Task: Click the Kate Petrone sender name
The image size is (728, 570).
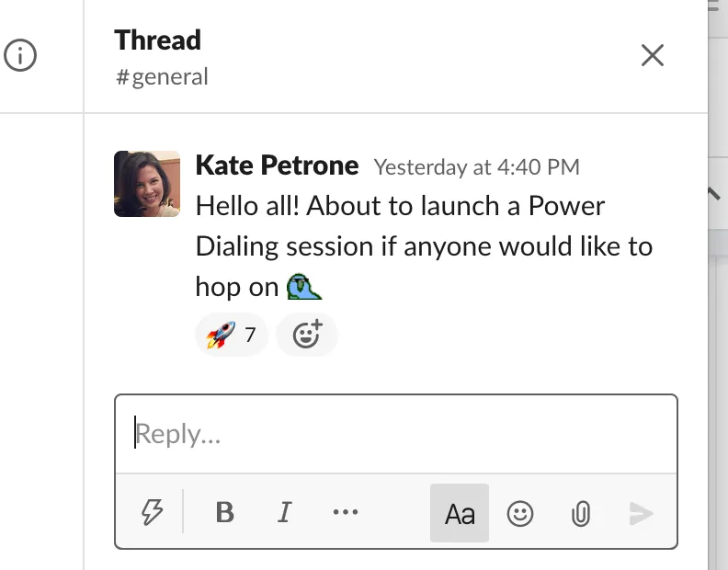Action: (277, 165)
